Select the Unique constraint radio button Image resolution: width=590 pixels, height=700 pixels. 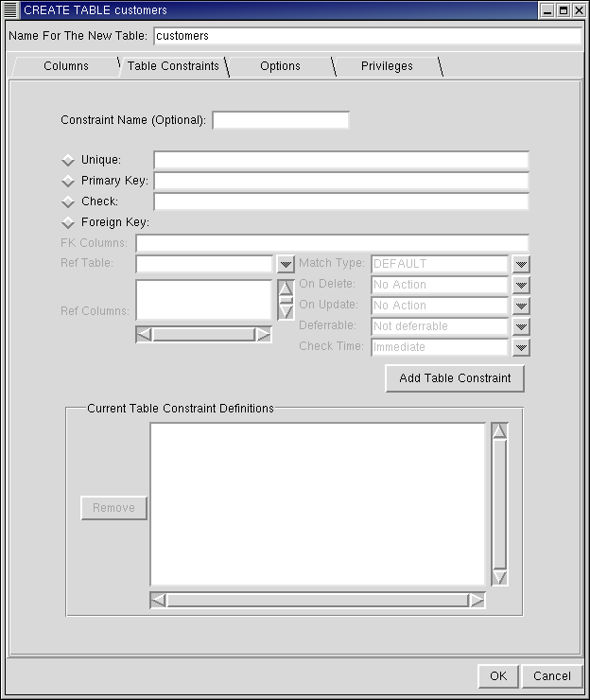(68, 160)
